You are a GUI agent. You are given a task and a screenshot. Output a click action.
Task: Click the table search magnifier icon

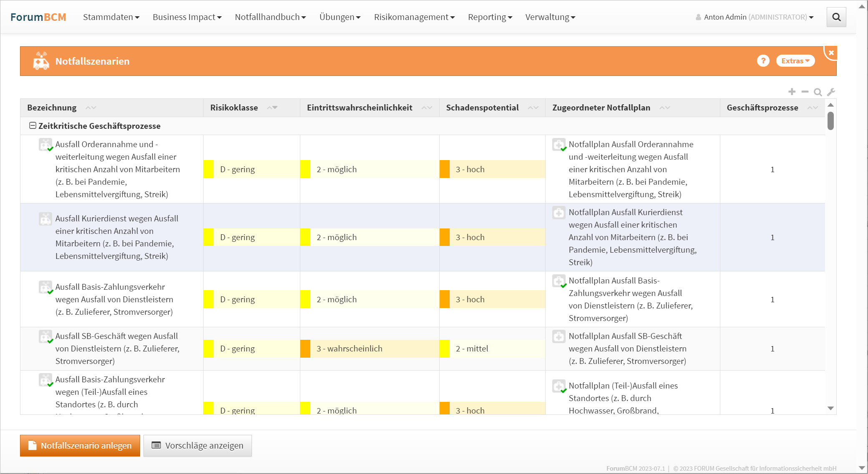pyautogui.click(x=818, y=92)
